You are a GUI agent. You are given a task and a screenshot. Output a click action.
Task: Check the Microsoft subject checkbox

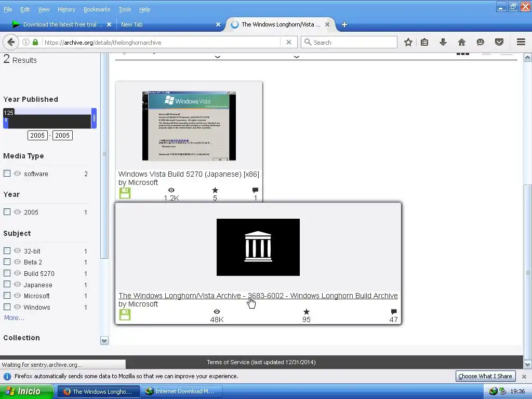tap(7, 296)
